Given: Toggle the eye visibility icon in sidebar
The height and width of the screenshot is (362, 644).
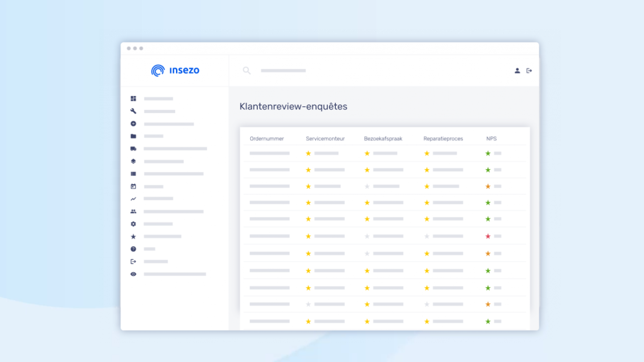Looking at the screenshot, I should [x=133, y=274].
